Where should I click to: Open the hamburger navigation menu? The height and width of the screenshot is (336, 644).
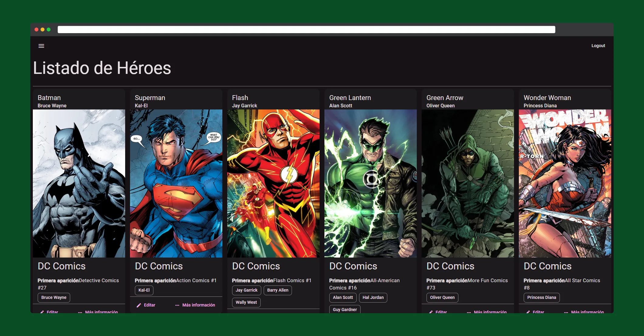coord(41,46)
